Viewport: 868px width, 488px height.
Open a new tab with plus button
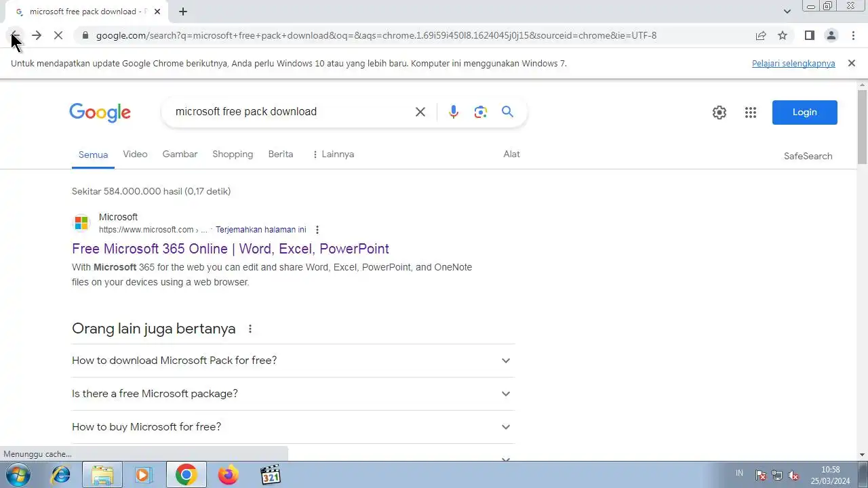(x=183, y=12)
